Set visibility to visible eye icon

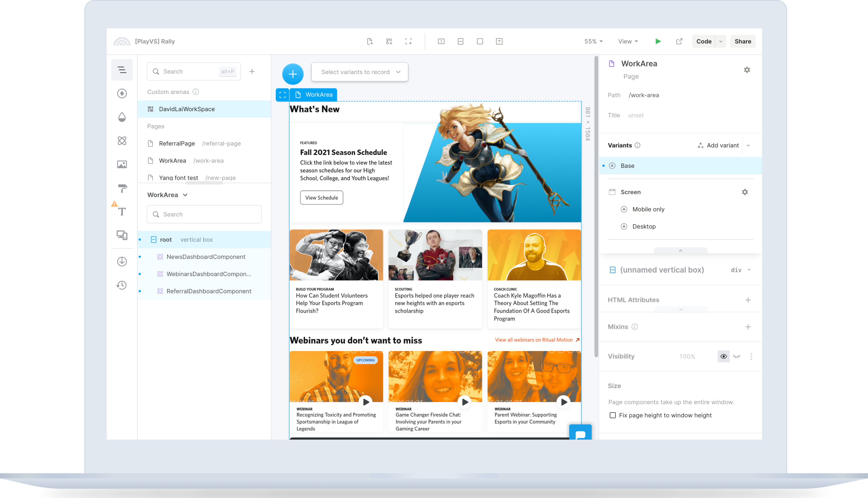(x=724, y=356)
